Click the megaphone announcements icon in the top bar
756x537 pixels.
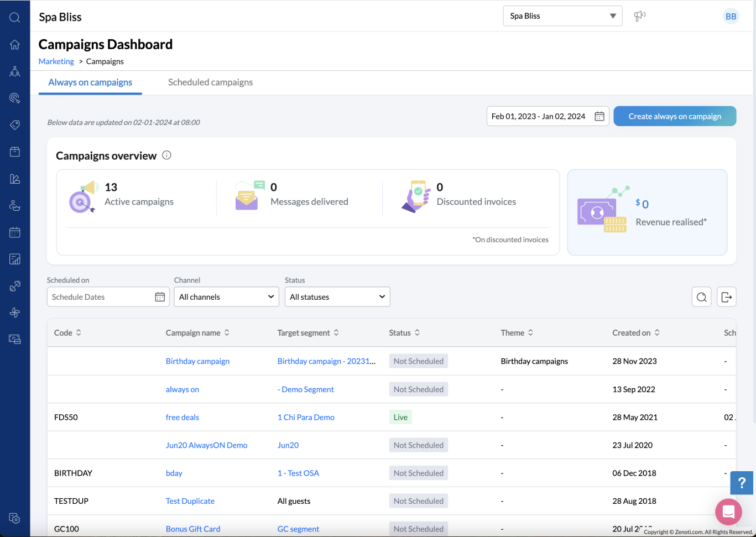click(x=639, y=16)
